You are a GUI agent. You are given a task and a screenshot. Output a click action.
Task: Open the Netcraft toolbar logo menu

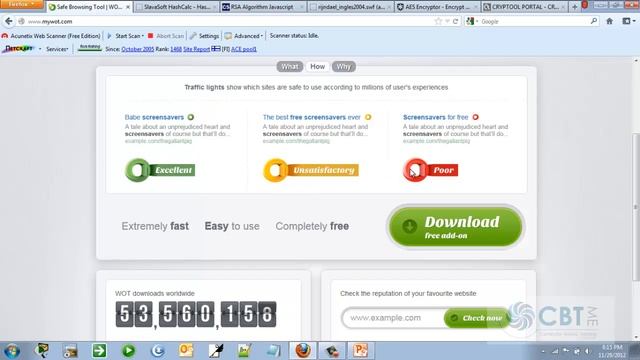[x=18, y=49]
